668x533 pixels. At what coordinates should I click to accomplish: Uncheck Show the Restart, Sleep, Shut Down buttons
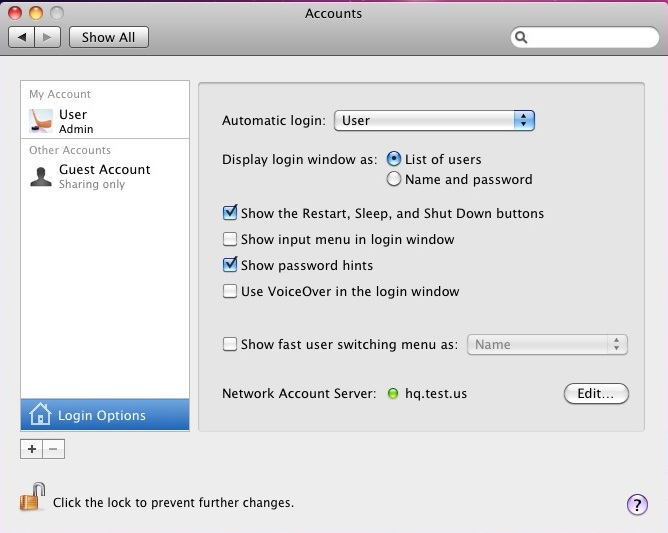coord(230,213)
